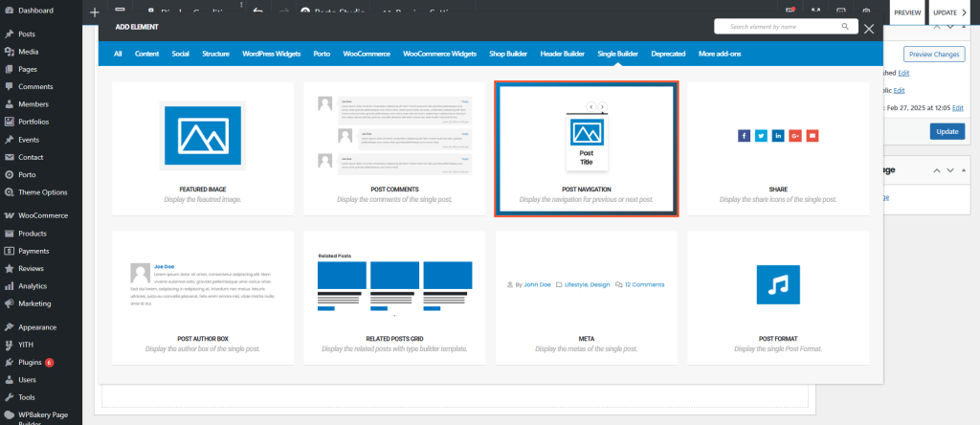Screen dimensions: 980x425
Task: Click the Twitter share icon
Action: [x=761, y=136]
